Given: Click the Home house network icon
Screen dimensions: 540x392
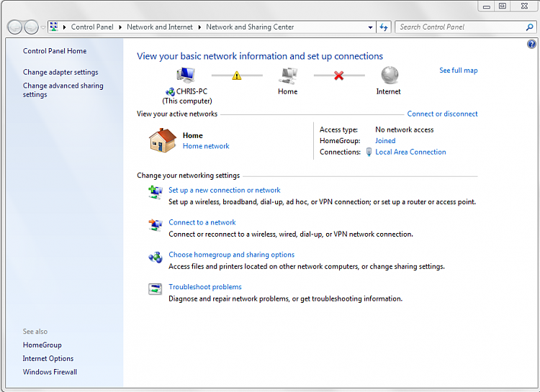Looking at the screenshot, I should (x=163, y=140).
